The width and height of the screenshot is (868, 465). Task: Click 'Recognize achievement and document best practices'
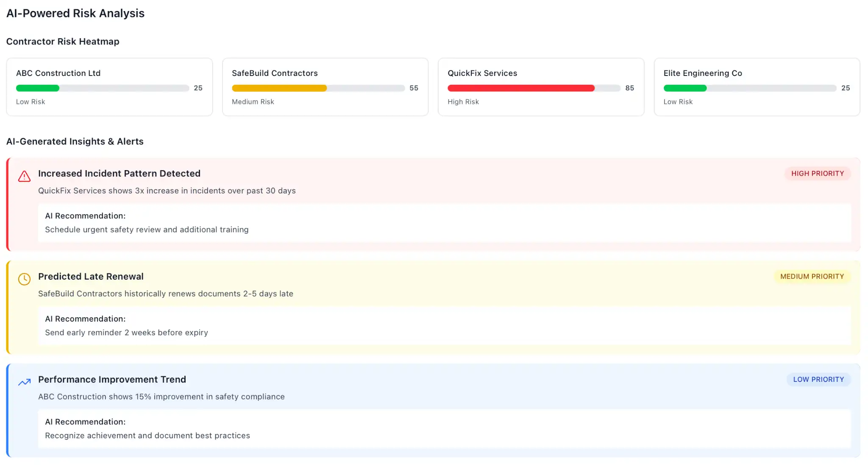(x=147, y=436)
